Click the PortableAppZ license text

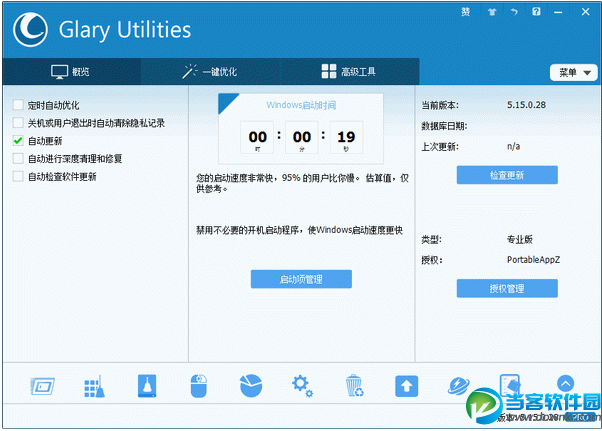tap(533, 260)
